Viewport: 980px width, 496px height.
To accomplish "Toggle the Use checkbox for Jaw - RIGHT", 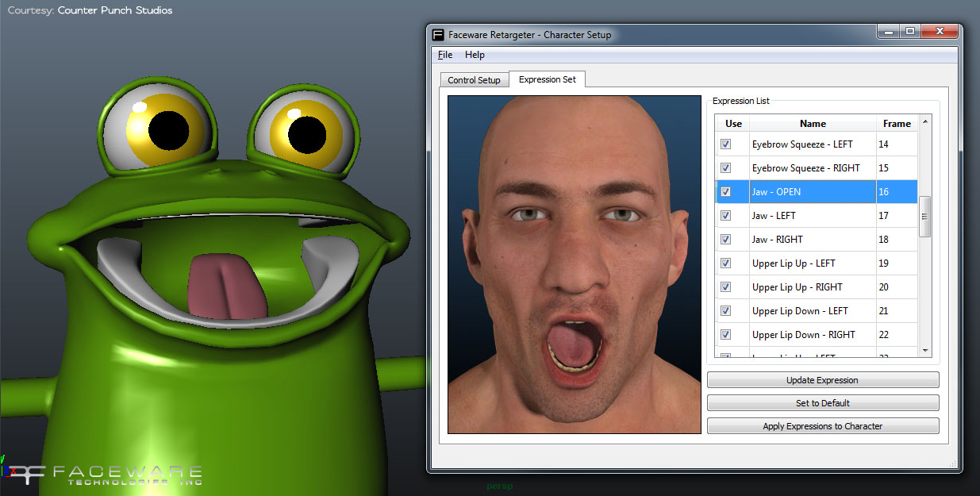I will [725, 240].
